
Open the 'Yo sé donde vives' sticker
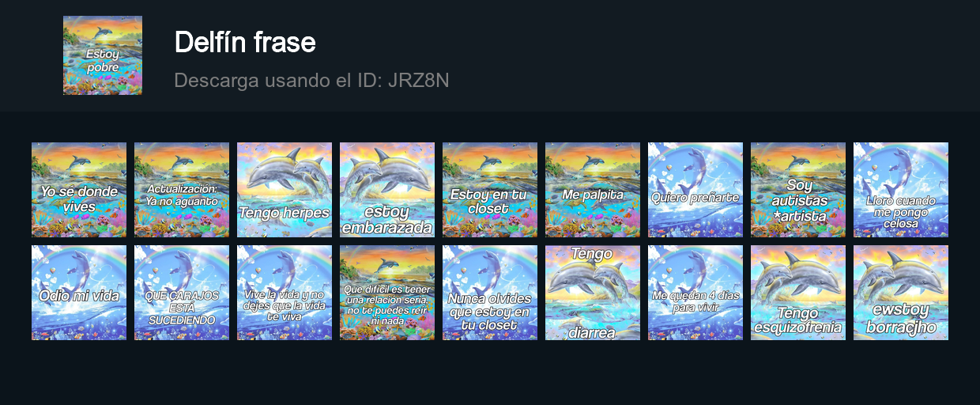click(x=79, y=190)
